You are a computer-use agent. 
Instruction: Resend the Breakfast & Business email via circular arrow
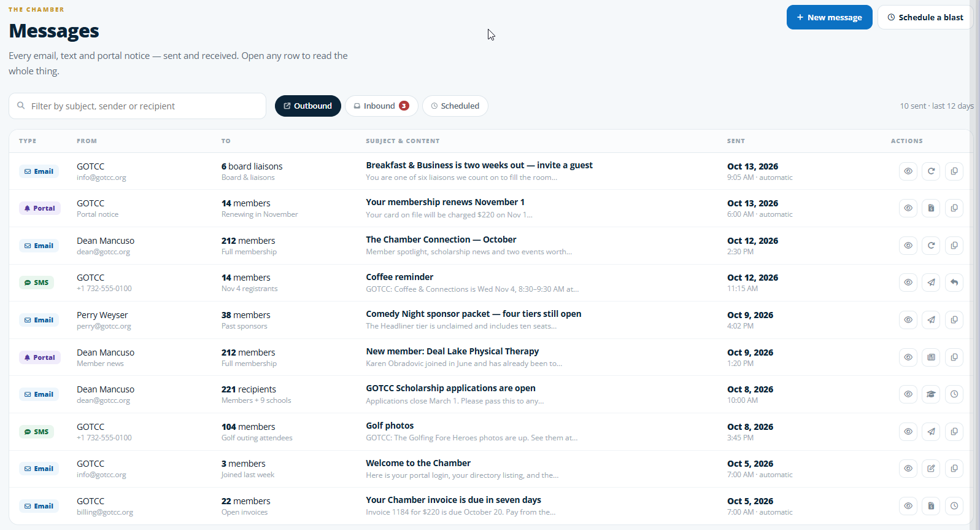[x=931, y=171]
